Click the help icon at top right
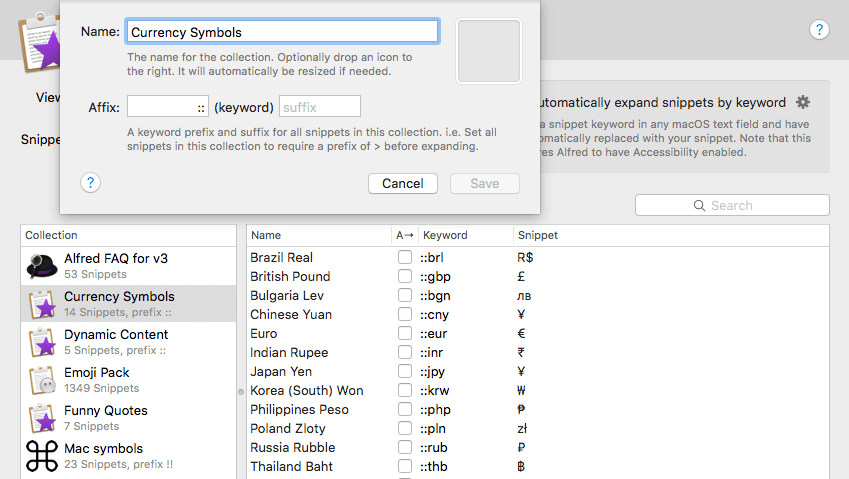Screen dimensions: 849x479 819,29
